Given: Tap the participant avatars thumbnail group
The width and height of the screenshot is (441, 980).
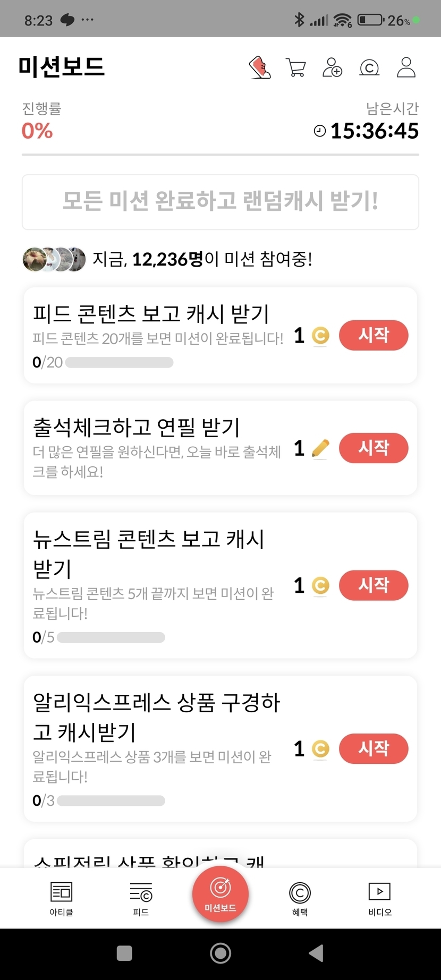Looking at the screenshot, I should click(54, 259).
